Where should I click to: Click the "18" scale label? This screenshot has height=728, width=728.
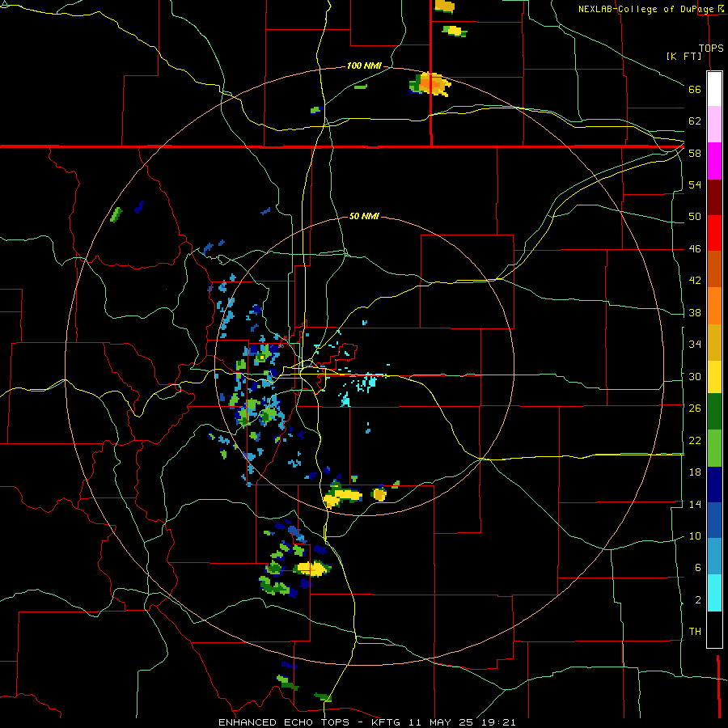[695, 472]
